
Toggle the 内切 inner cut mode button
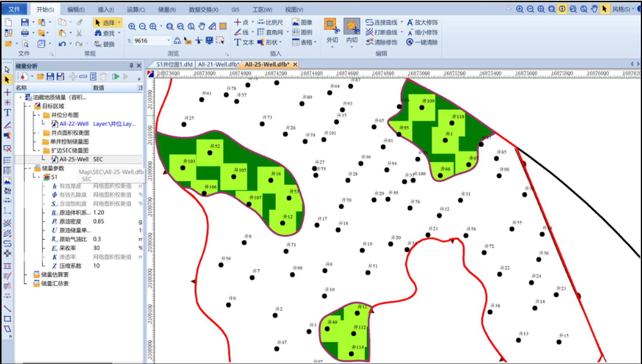352,26
